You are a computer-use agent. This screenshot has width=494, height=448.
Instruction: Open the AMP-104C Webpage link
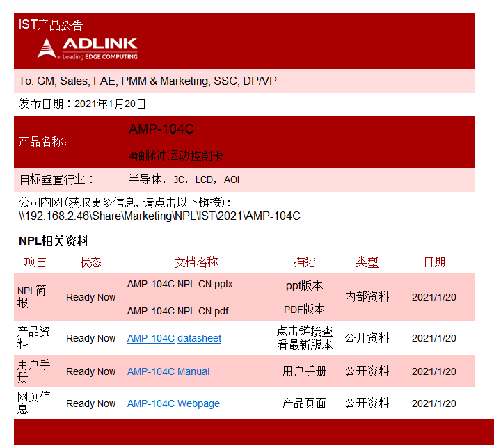(x=173, y=403)
